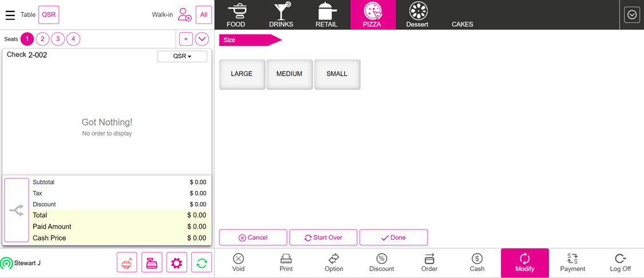Open the cash register drawer icon
644x278 pixels.
[152, 263]
